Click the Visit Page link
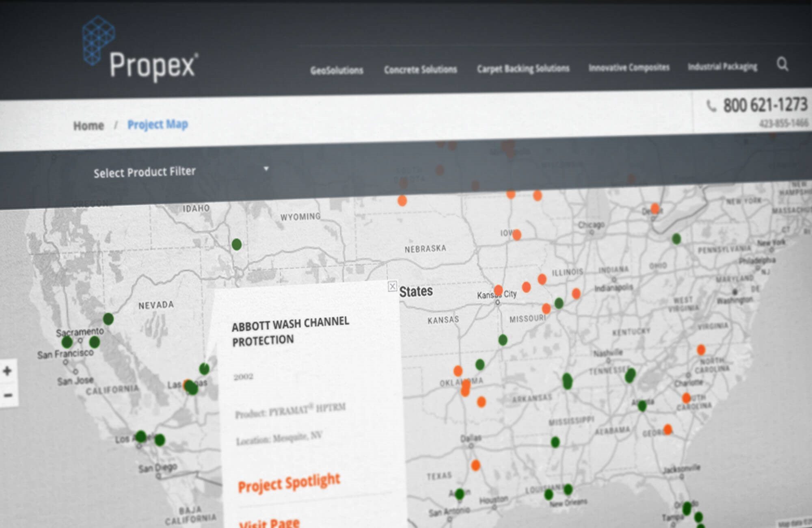 [269, 523]
